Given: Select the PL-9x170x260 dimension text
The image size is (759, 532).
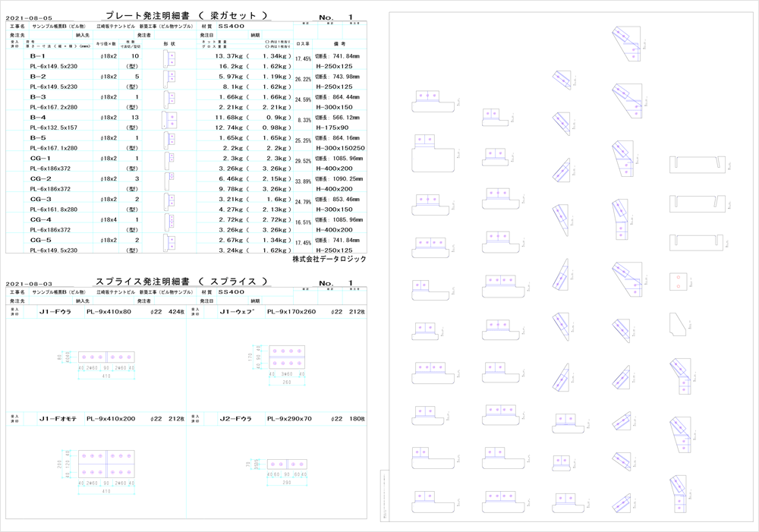Looking at the screenshot, I should click(291, 312).
